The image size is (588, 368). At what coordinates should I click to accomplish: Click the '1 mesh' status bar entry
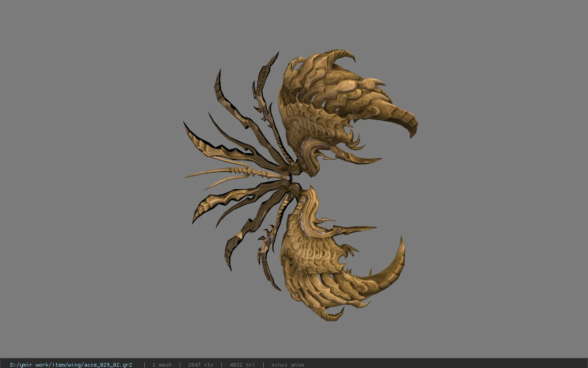tap(162, 365)
